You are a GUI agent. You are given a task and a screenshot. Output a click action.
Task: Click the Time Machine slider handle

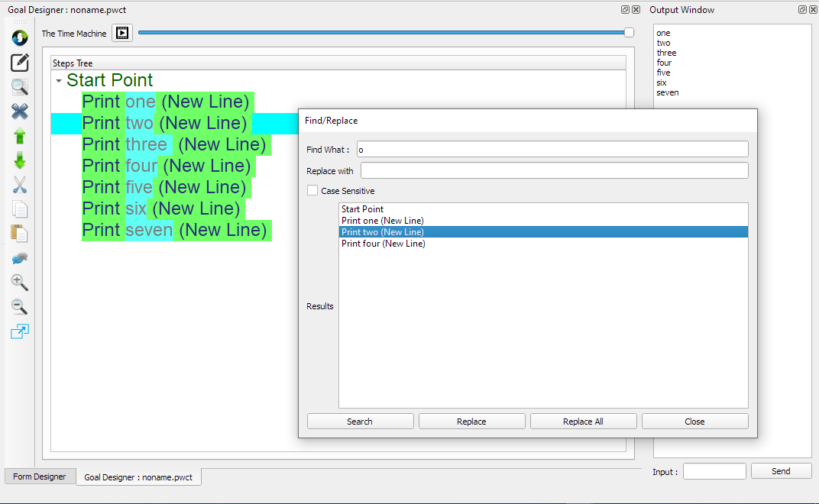[x=629, y=32]
